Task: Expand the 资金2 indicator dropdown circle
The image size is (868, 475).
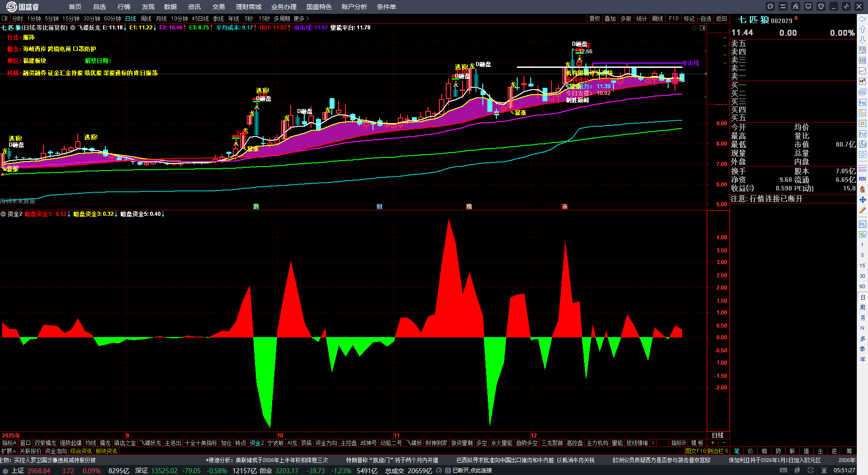Action: (3, 214)
